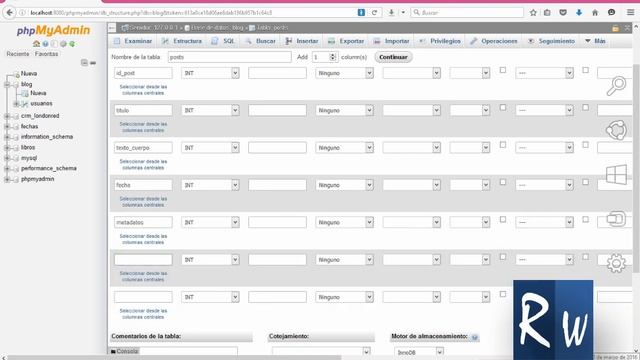Open the Ninguno default dropdown for fecha
The width and height of the screenshot is (640, 360).
coord(344,185)
